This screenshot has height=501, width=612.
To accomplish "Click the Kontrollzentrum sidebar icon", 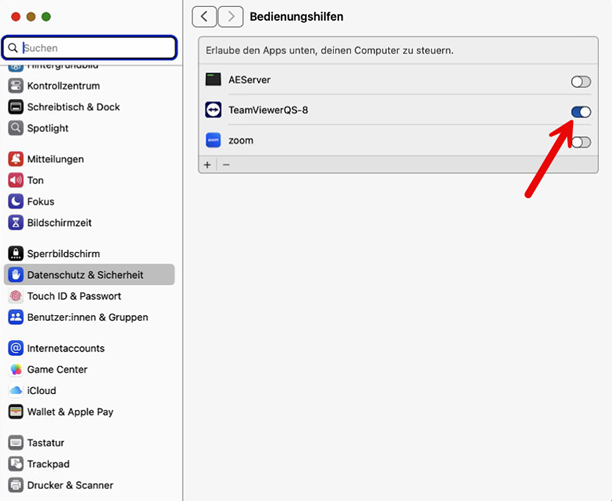I will [16, 86].
